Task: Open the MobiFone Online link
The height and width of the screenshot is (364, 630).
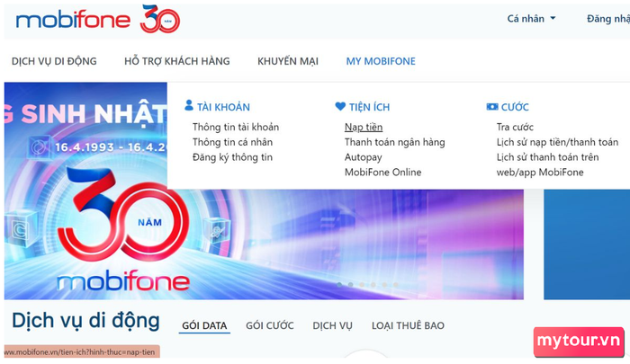Action: click(382, 173)
